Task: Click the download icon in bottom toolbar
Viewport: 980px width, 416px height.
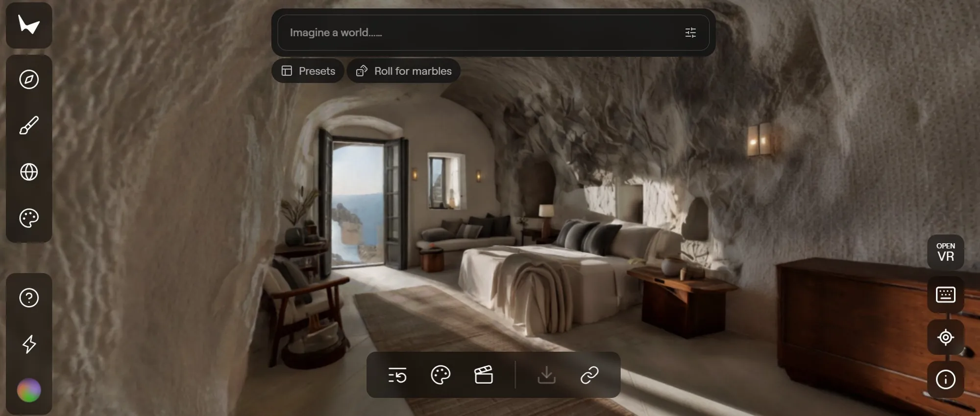Action: (x=546, y=375)
